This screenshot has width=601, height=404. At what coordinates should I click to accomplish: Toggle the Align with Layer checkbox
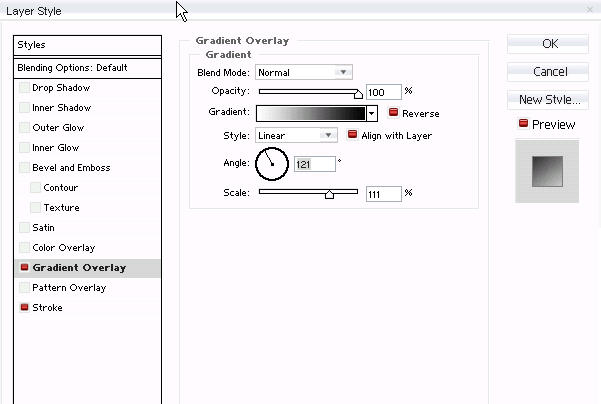(352, 135)
